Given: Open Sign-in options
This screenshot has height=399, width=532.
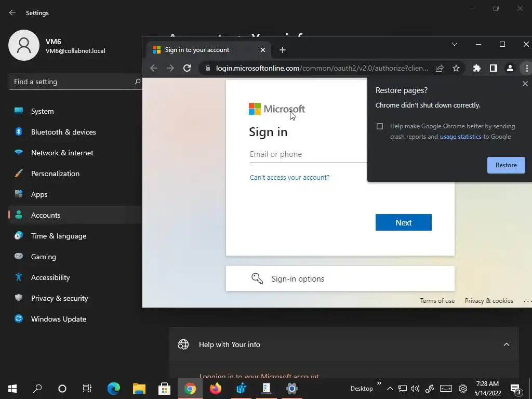Looking at the screenshot, I should [340, 278].
